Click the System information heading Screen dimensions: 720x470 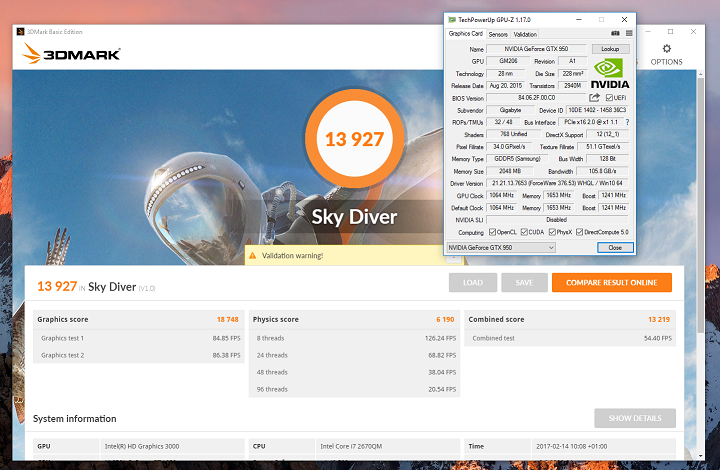click(74, 419)
